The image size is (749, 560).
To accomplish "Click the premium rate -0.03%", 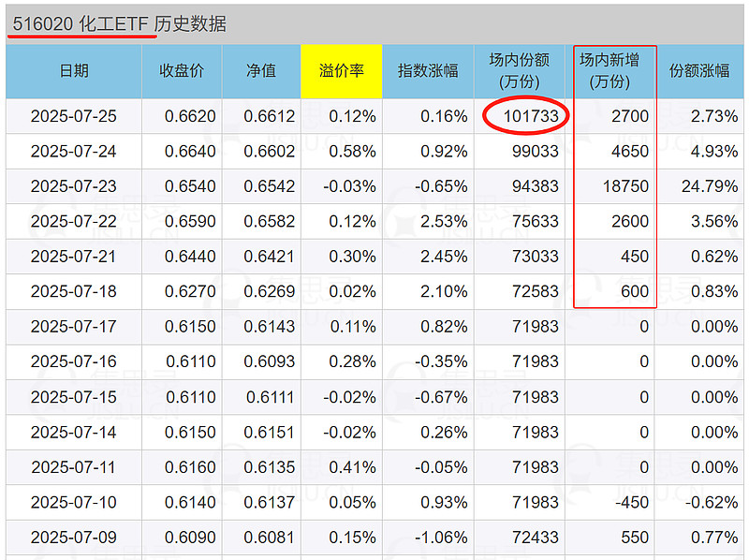I will [349, 186].
